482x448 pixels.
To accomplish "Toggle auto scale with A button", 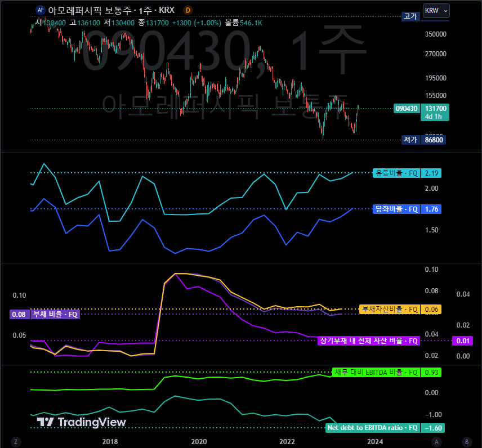I will (x=436, y=442).
